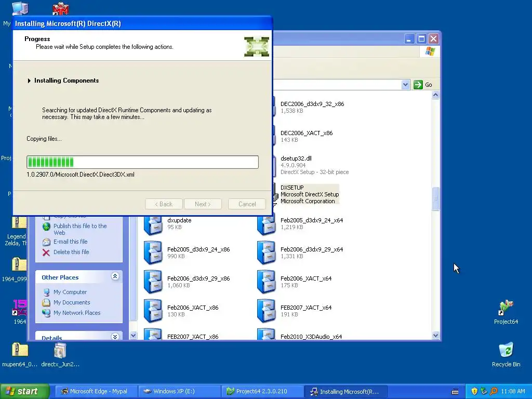Viewport: 532px width, 399px height.
Task: Select the Feb2006_XACT_x86 cabinet icon
Action: (x=153, y=311)
